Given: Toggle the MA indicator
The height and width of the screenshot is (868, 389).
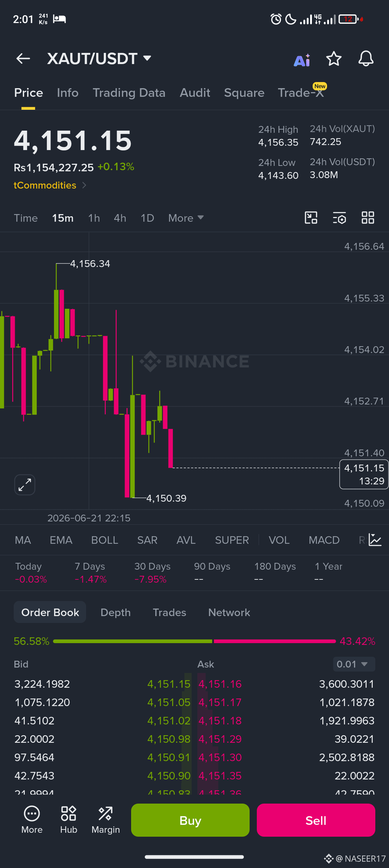Looking at the screenshot, I should pos(23,540).
